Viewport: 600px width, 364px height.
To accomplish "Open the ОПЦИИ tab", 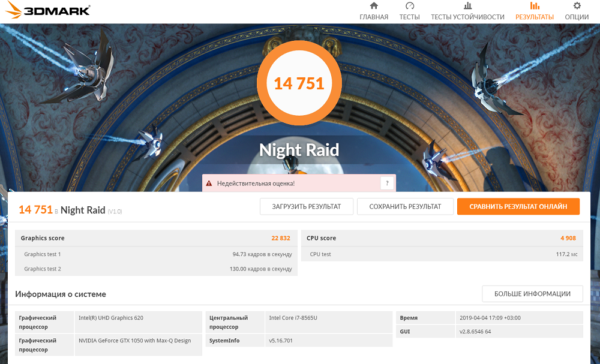I will click(x=577, y=17).
